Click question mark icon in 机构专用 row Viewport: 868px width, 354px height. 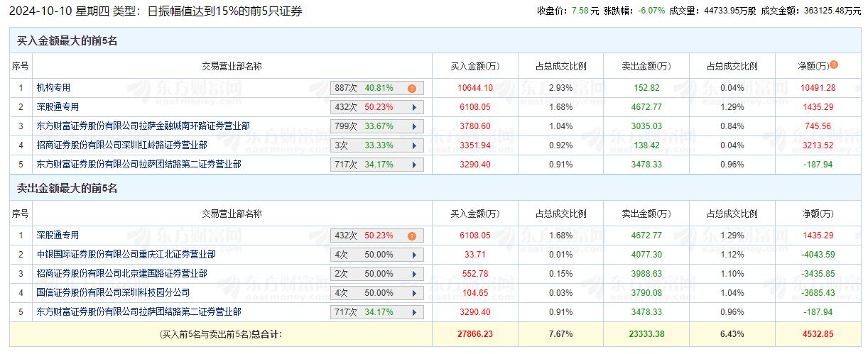pos(411,88)
